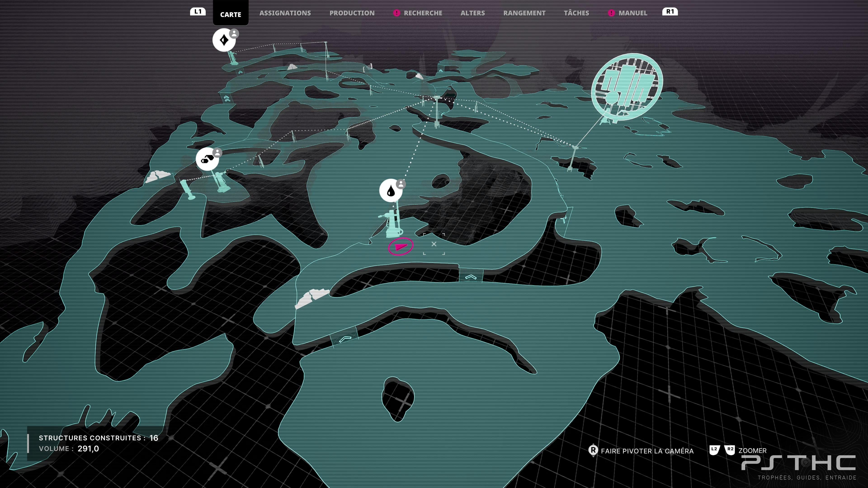This screenshot has height=488, width=868.
Task: Click the structures count value 16
Action: [x=154, y=438]
